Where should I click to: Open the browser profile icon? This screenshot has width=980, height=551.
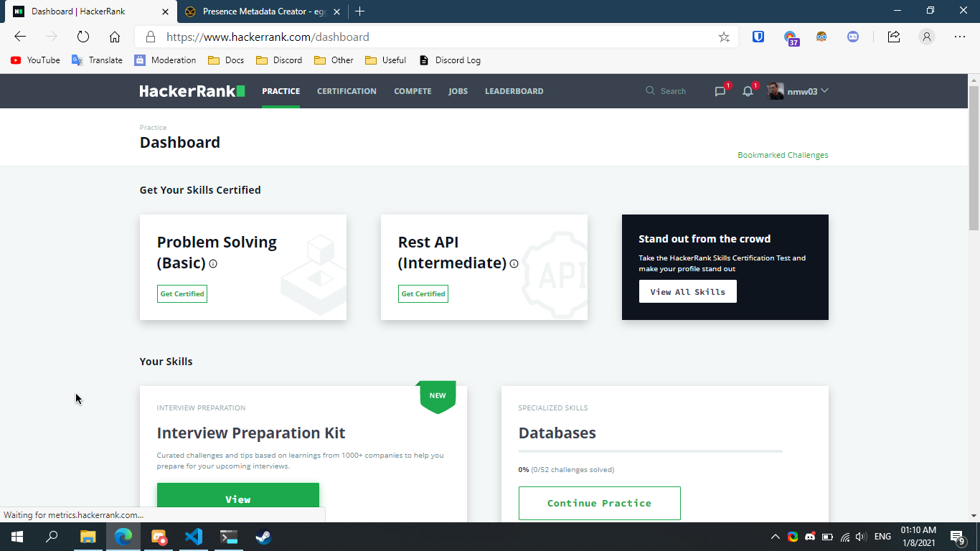click(927, 37)
